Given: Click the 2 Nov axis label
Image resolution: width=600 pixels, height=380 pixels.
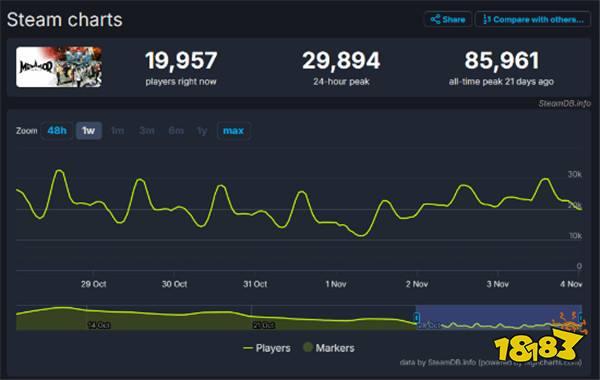Looking at the screenshot, I should pyautogui.click(x=417, y=284).
